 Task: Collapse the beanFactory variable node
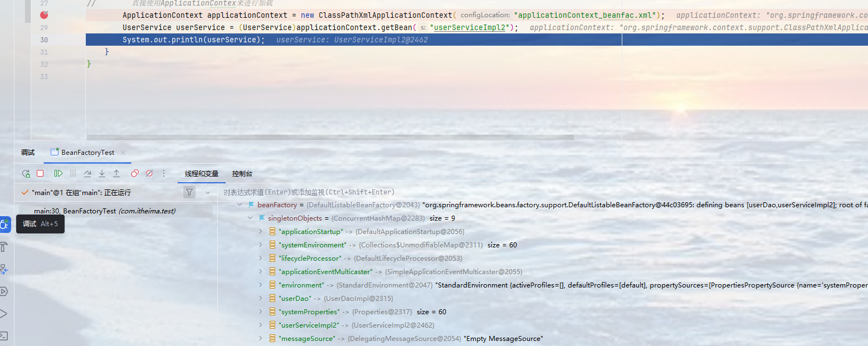pyautogui.click(x=240, y=205)
